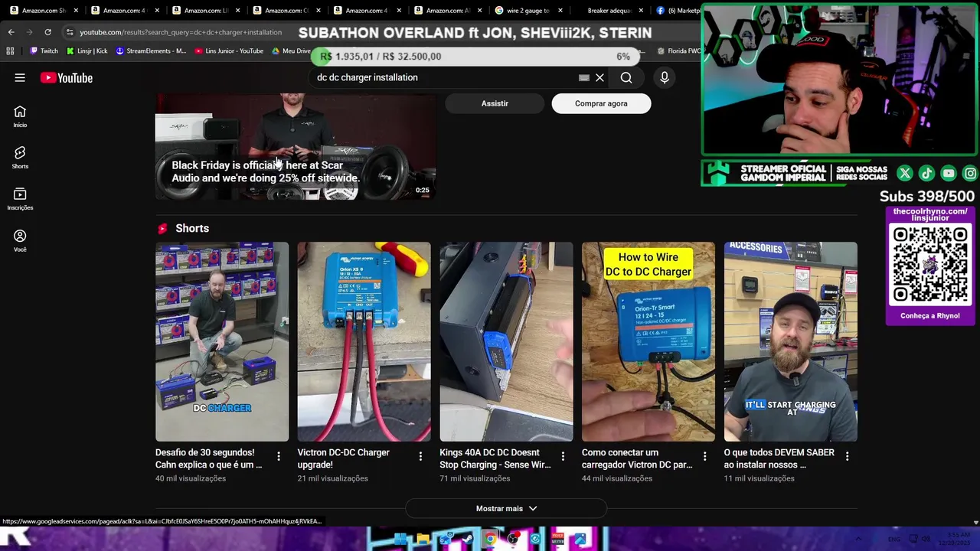Click the Assistir button on the ad
The height and width of the screenshot is (551, 980).
coord(495,103)
